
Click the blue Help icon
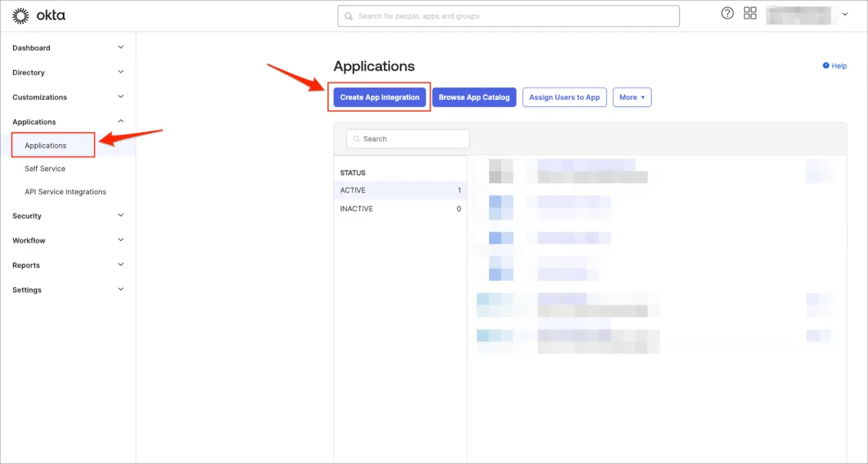coord(826,66)
